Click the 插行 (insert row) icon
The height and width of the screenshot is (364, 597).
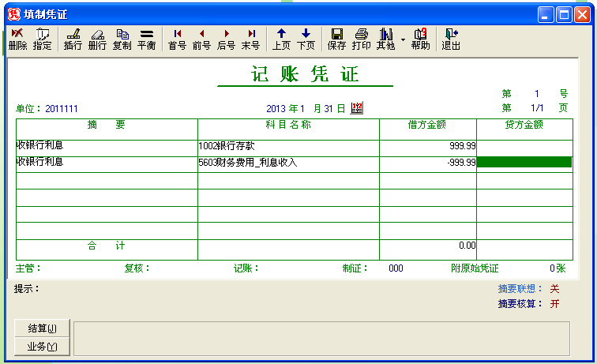click(x=73, y=39)
